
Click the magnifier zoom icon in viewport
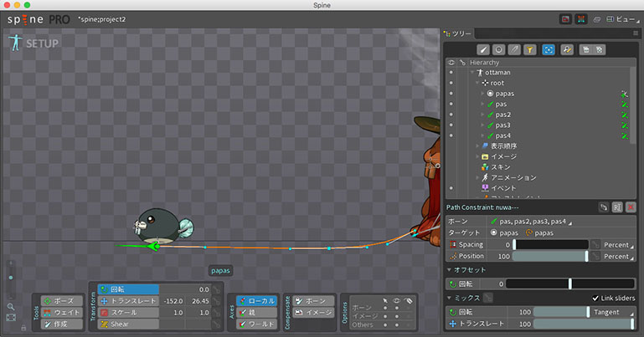[11, 307]
